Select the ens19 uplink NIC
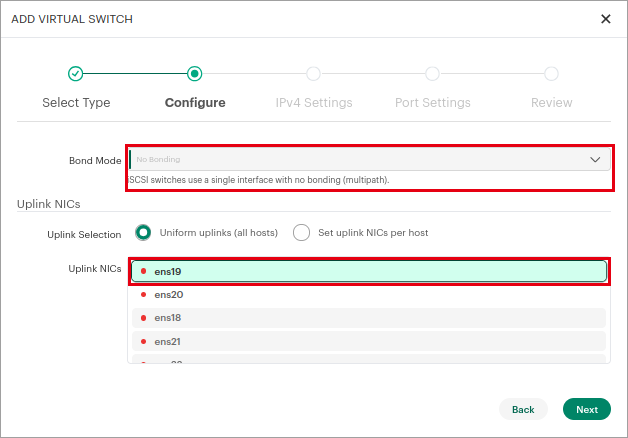The width and height of the screenshot is (628, 438). click(369, 271)
